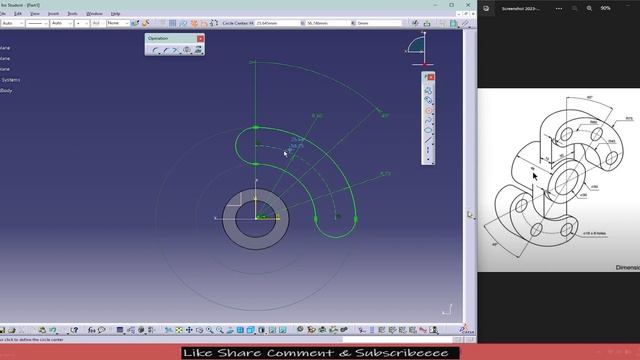Click the status bar command input field
640x360 pixels.
point(399,340)
